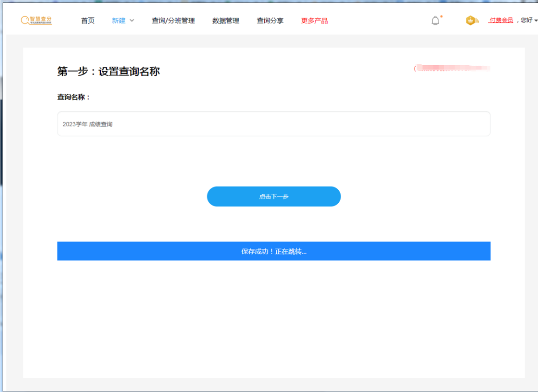Click the 保存成功！正在跳转... banner
This screenshot has width=538, height=392.
(274, 251)
